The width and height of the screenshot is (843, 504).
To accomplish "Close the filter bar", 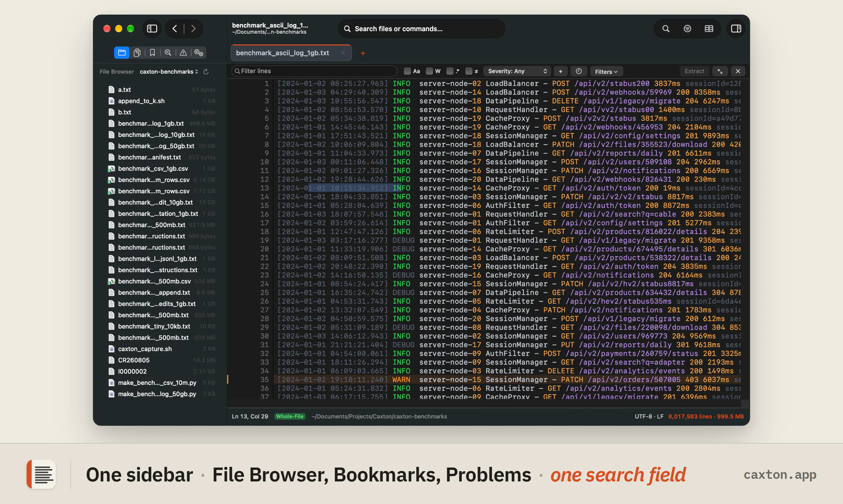I will (x=737, y=71).
